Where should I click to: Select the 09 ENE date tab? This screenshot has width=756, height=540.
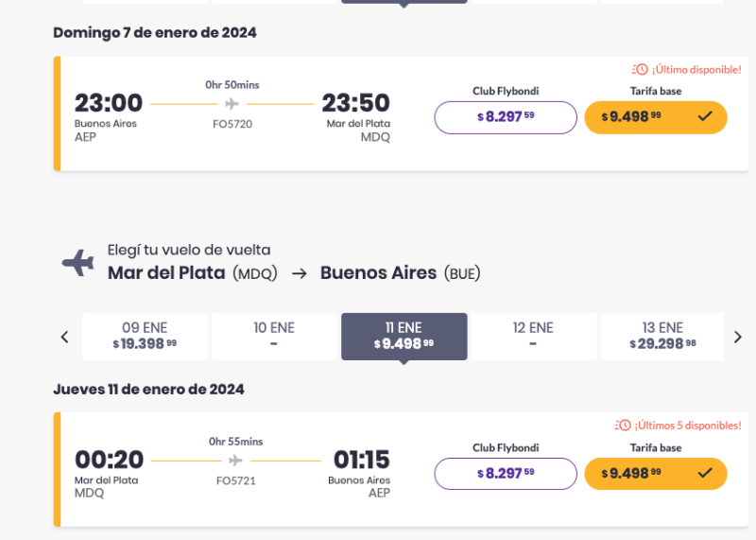coord(145,337)
